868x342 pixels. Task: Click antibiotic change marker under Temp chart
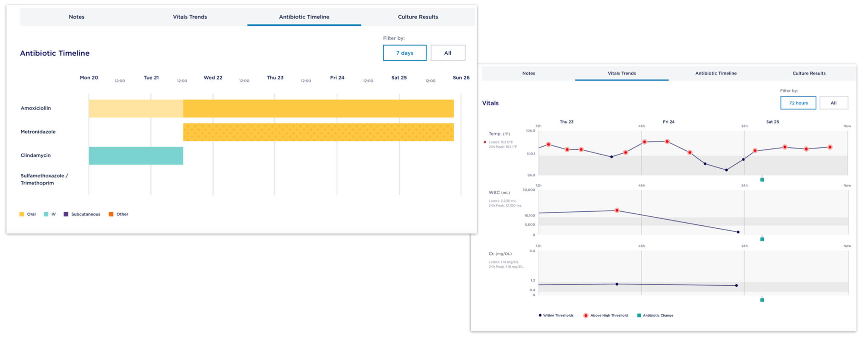point(762,180)
